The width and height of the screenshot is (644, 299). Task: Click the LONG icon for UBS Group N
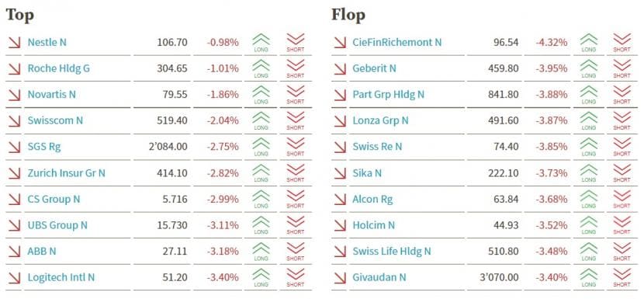pyautogui.click(x=261, y=225)
